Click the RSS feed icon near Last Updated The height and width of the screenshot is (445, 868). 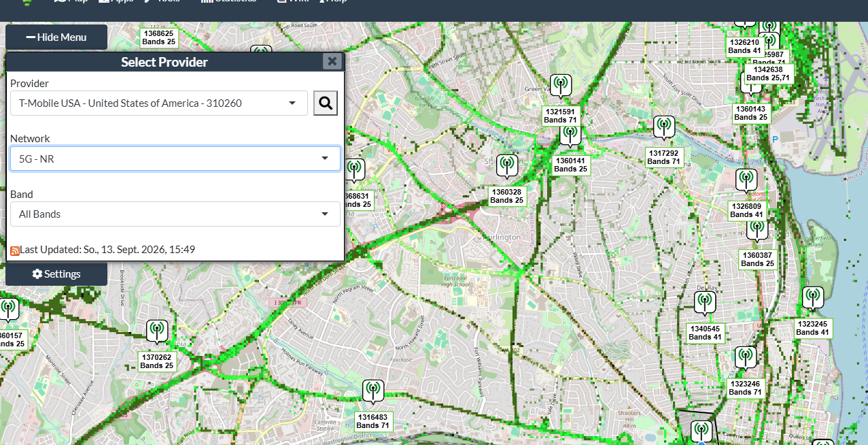pyautogui.click(x=15, y=250)
